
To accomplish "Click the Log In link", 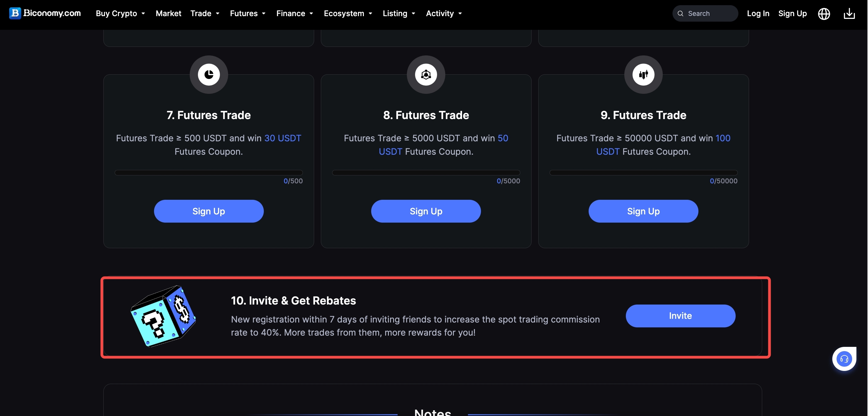I will [758, 13].
